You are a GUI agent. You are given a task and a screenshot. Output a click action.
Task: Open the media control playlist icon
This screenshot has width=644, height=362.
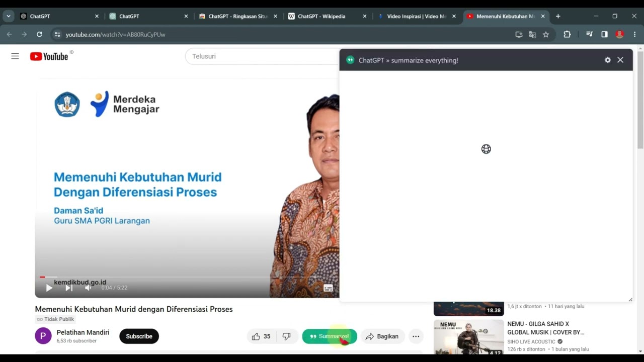tap(589, 34)
